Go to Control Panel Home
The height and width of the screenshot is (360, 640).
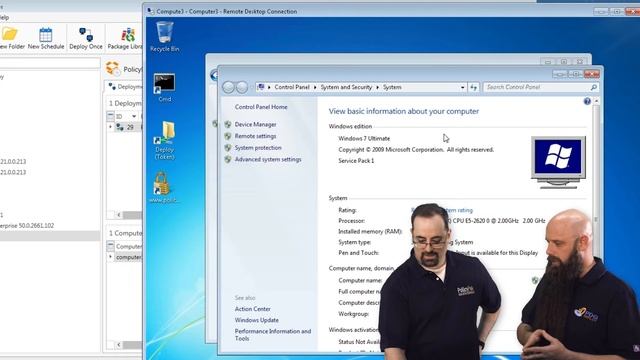pos(261,107)
